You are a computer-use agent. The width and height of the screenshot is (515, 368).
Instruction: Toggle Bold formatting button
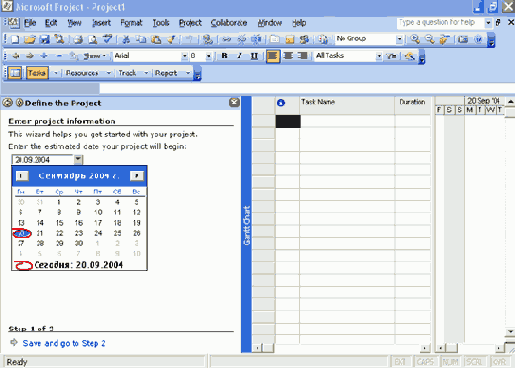click(x=224, y=56)
